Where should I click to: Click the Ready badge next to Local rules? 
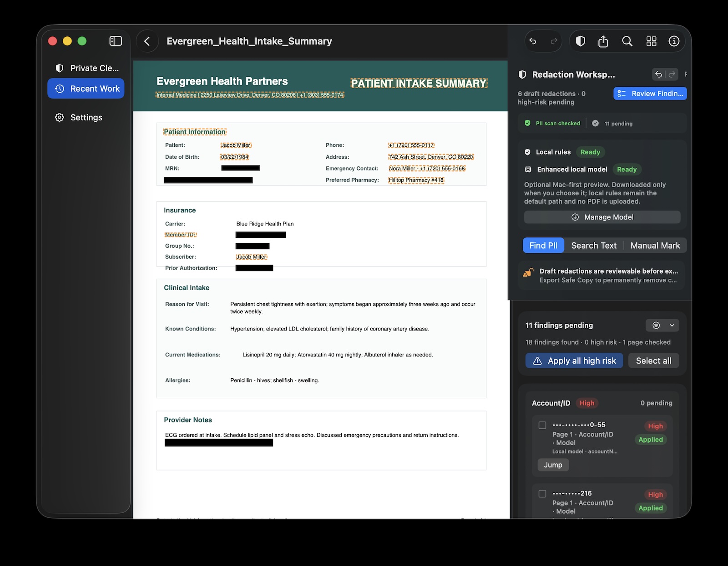point(590,152)
